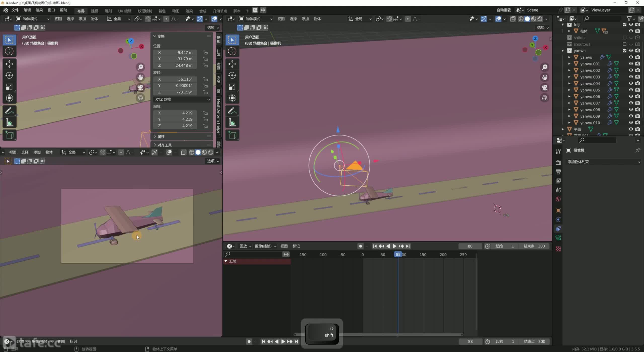Expand the yanwu.001 outliner item
644x352 pixels.
[x=569, y=64]
